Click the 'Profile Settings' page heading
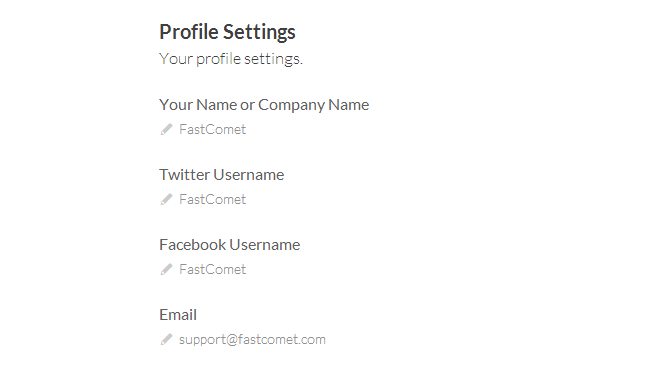Image resolution: width=650 pixels, height=367 pixels. click(x=228, y=32)
